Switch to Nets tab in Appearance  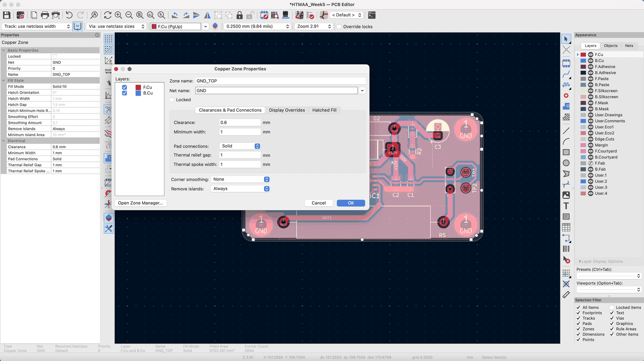click(x=629, y=46)
